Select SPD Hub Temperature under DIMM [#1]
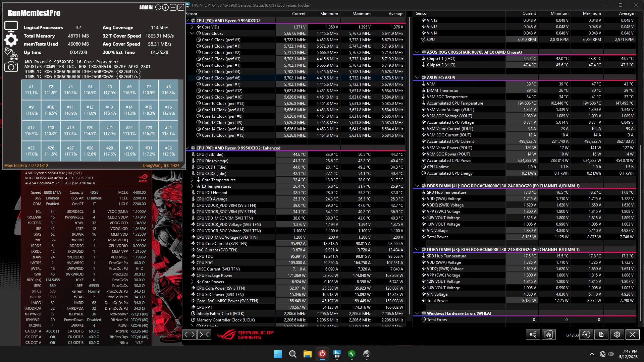644x362 pixels. coord(525,192)
